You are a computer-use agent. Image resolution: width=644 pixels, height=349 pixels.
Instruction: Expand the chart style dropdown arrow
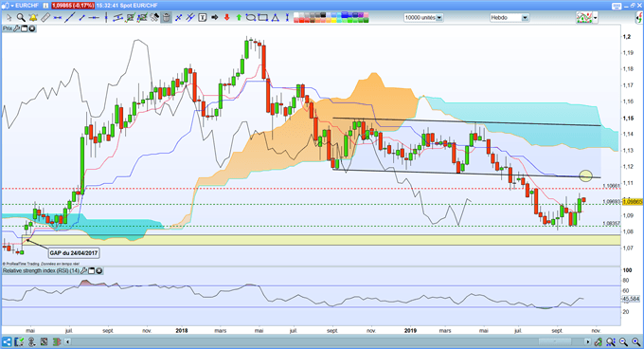596,18
